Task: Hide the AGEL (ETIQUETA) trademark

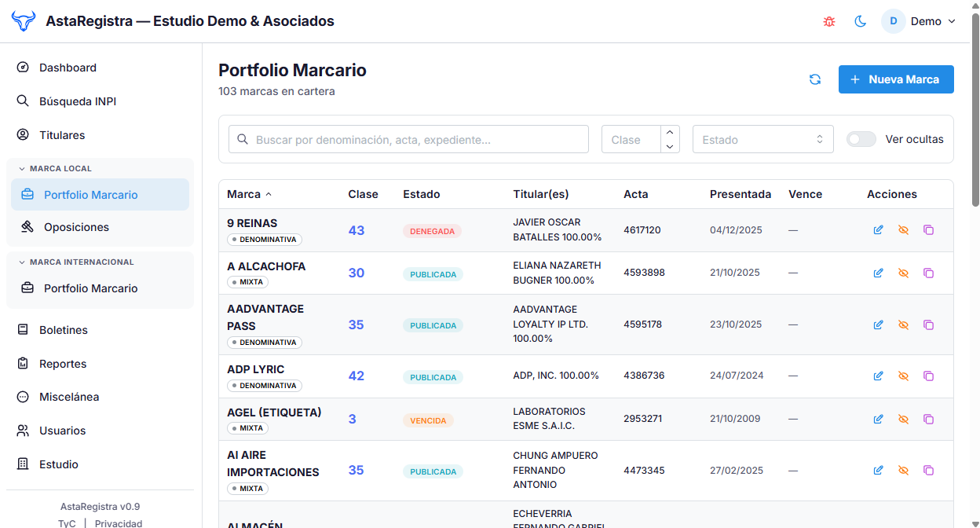Action: (x=903, y=419)
